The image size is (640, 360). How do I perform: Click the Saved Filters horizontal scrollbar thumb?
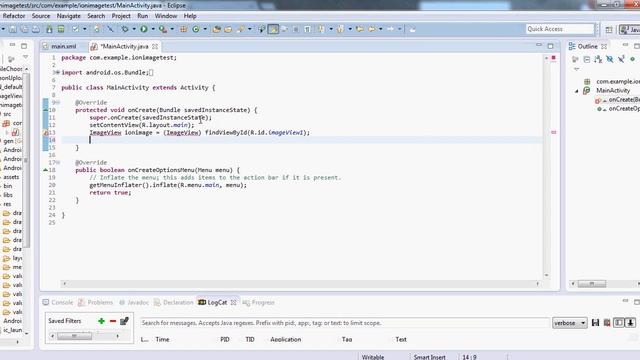point(74,336)
